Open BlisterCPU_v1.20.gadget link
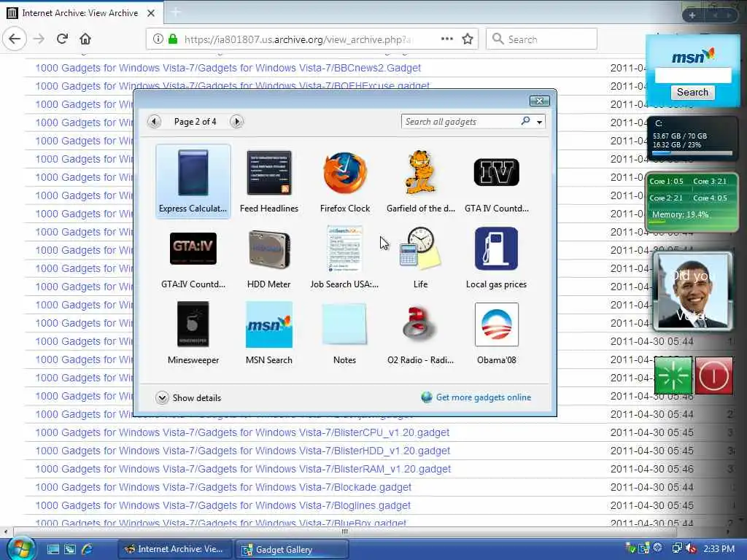The image size is (747, 560). coord(242,432)
